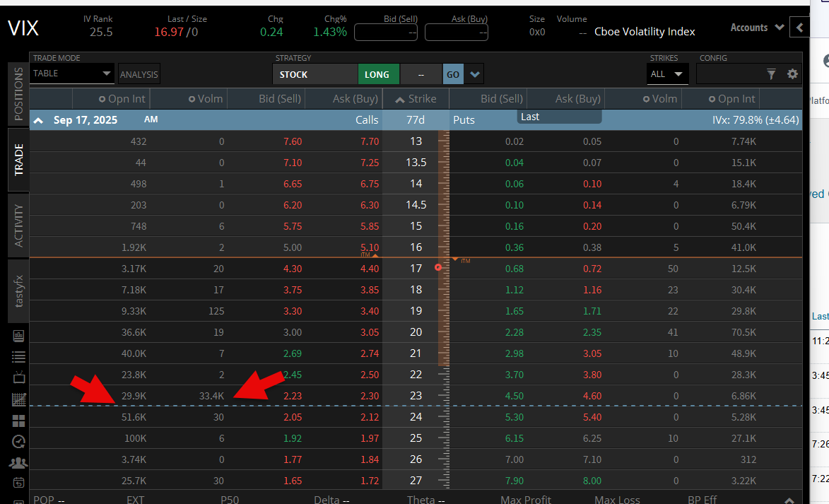This screenshot has height=504, width=829.
Task: Open the STRIKES ALL dropdown
Action: [667, 74]
